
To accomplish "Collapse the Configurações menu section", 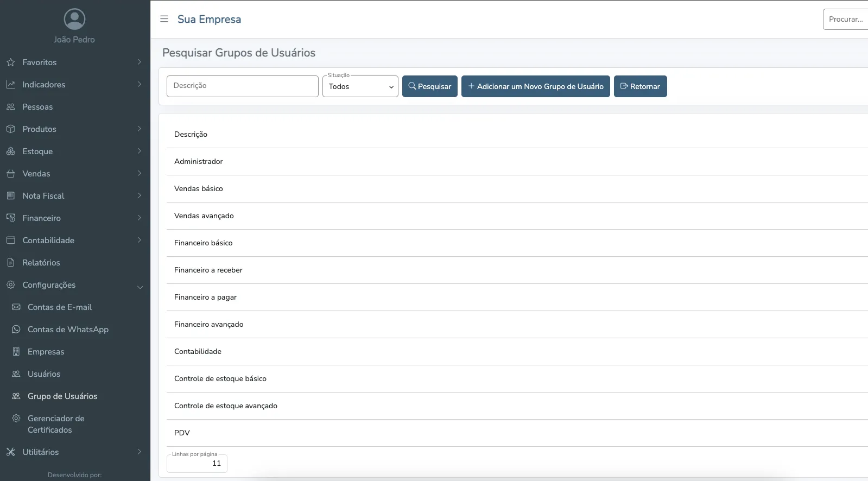I will point(140,287).
